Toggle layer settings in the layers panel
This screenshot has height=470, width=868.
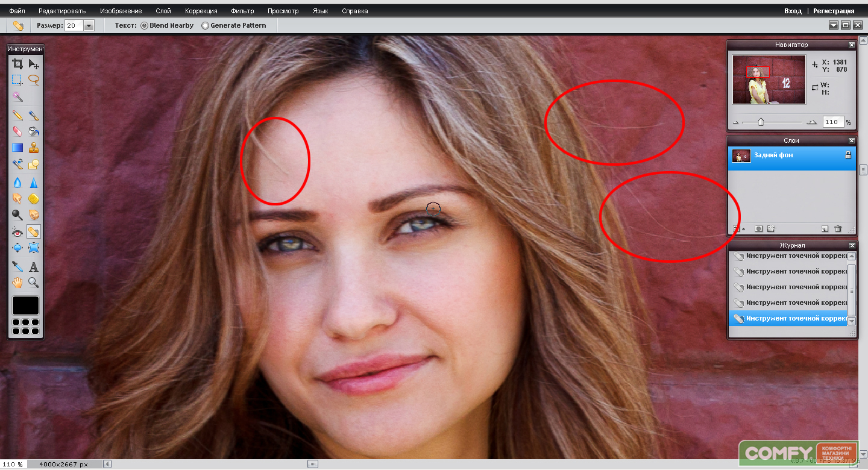[x=737, y=229]
